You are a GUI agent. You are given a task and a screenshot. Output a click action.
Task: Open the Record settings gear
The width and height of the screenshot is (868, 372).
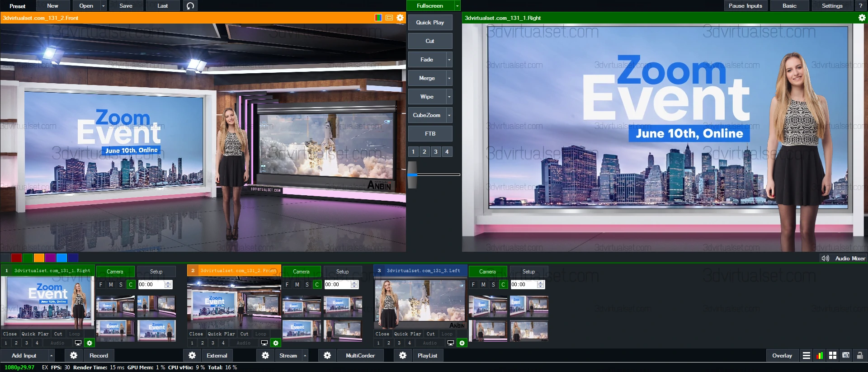pyautogui.click(x=74, y=355)
